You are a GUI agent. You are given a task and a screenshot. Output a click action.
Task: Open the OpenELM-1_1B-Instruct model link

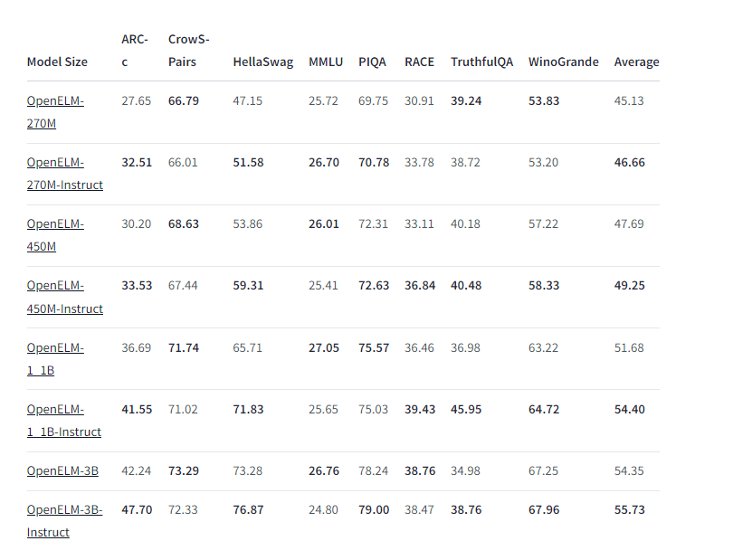click(x=64, y=421)
